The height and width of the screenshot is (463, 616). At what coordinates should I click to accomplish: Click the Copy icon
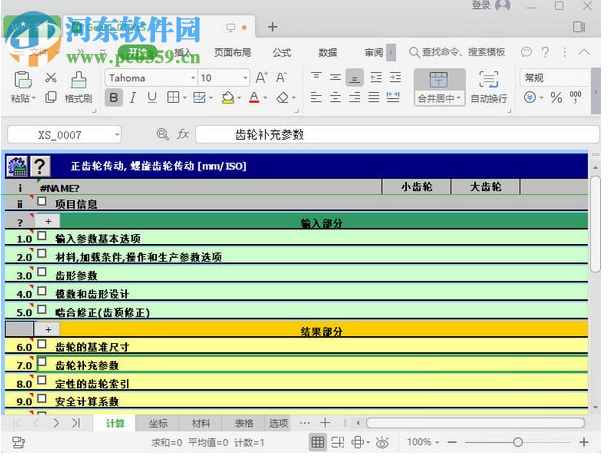[51, 97]
